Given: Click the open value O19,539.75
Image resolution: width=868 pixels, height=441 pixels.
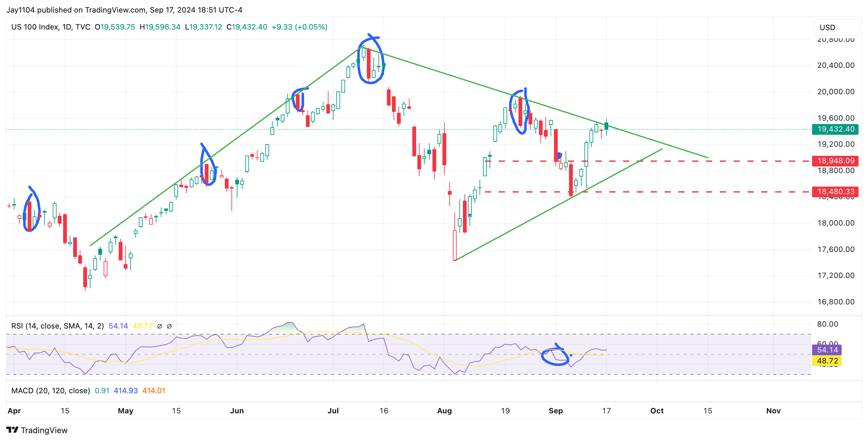Looking at the screenshot, I should pyautogui.click(x=115, y=27).
